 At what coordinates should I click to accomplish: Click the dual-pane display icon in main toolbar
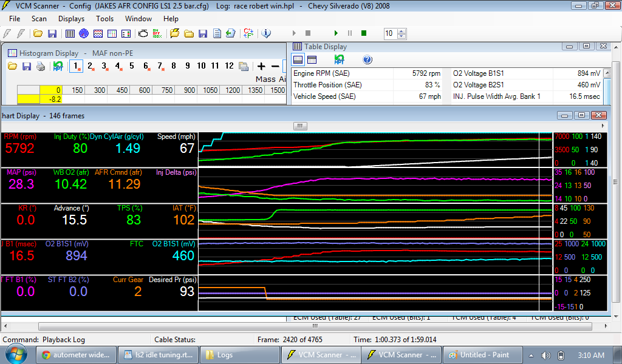click(x=126, y=33)
